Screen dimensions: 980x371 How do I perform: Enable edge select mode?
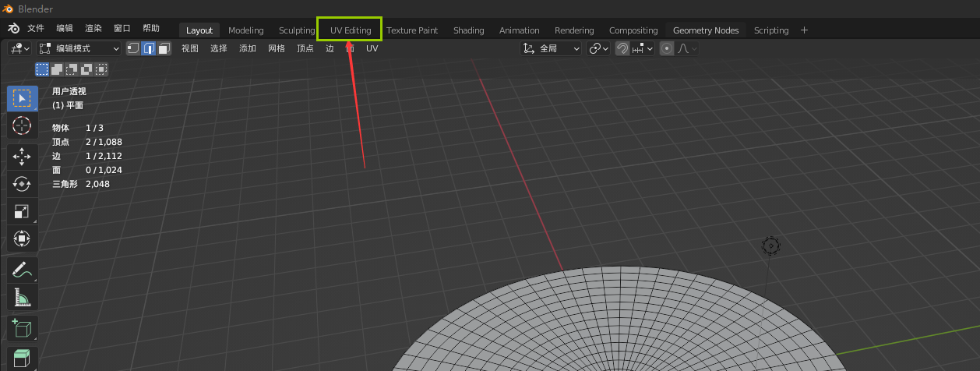[x=149, y=48]
